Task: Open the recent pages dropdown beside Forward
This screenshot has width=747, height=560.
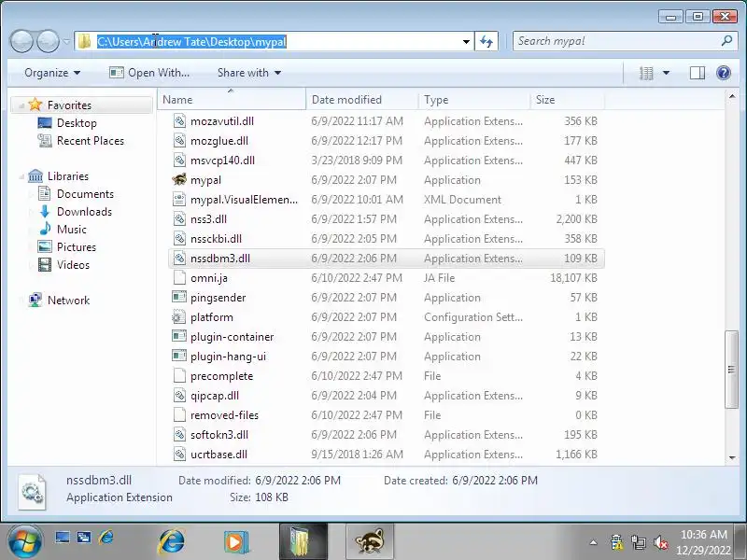Action: 66,42
